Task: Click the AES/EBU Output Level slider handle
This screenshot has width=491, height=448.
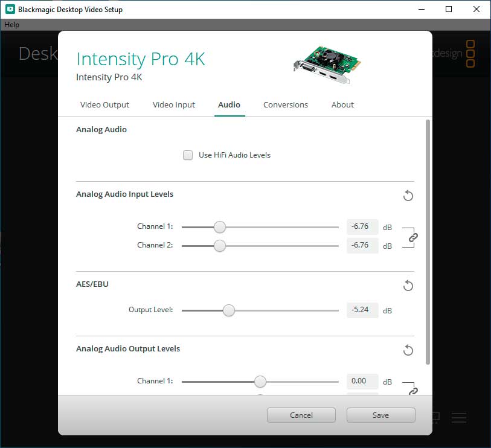Action: [229, 310]
